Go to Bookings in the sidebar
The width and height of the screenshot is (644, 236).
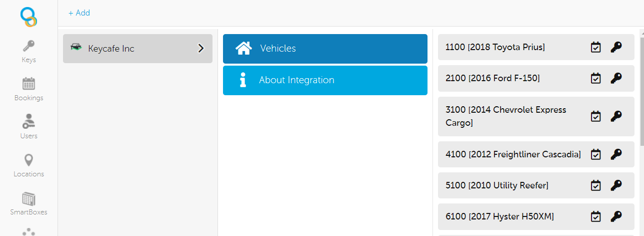point(28,90)
